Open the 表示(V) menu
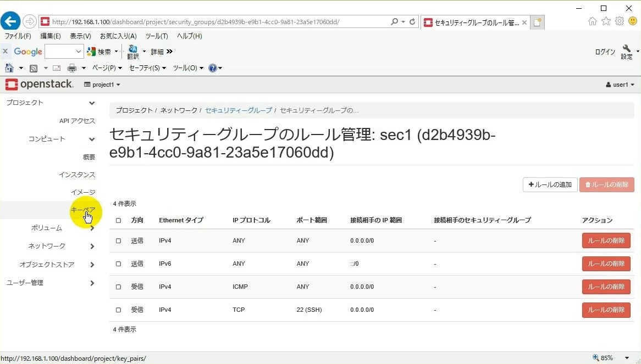Screen dimensions: 641x364 tap(80, 36)
